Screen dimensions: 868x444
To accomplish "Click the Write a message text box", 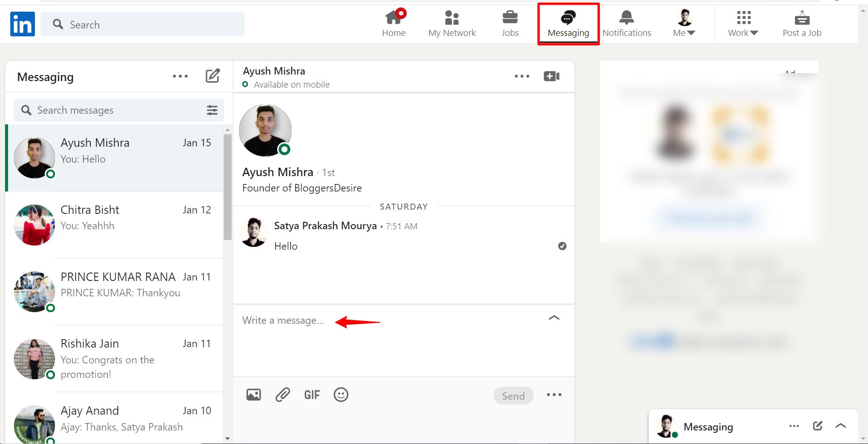I will coord(391,340).
